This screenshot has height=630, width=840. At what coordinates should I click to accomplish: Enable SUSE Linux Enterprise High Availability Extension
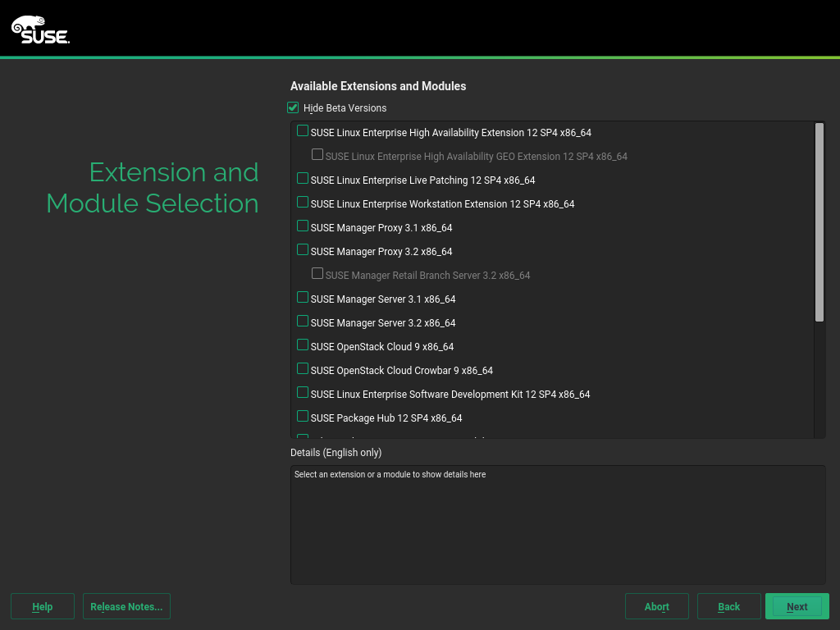click(x=303, y=131)
